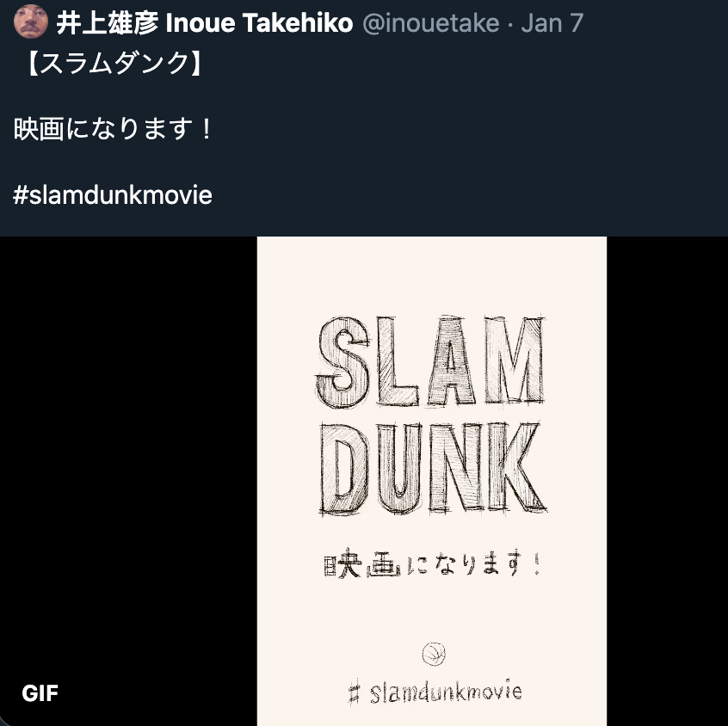Click the sketched letter K in DUNK
Image resolution: width=728 pixels, height=726 pixels.
point(516,467)
